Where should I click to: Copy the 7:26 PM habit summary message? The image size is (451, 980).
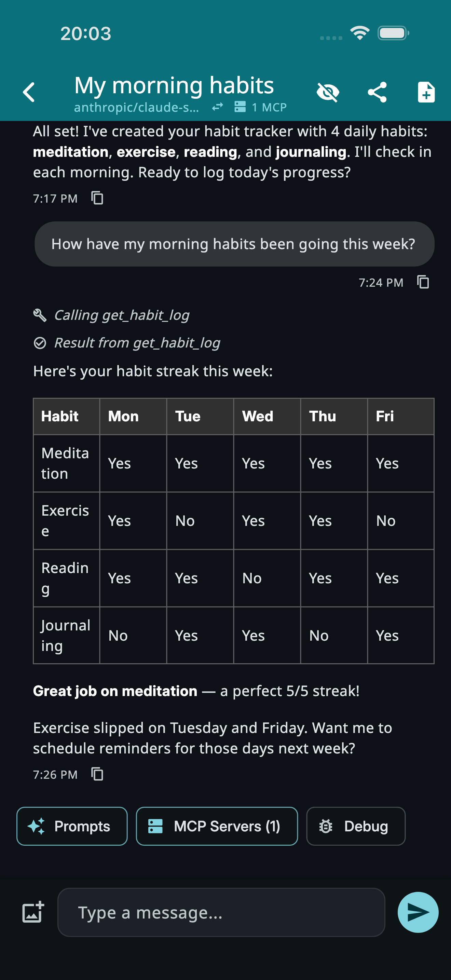(97, 775)
